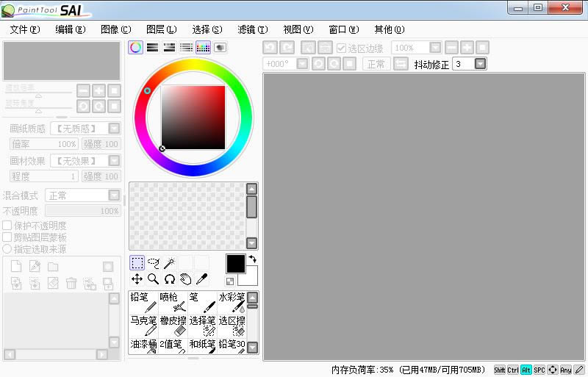Choose the 笔 pen brush
This screenshot has height=377, width=588.
click(x=202, y=302)
